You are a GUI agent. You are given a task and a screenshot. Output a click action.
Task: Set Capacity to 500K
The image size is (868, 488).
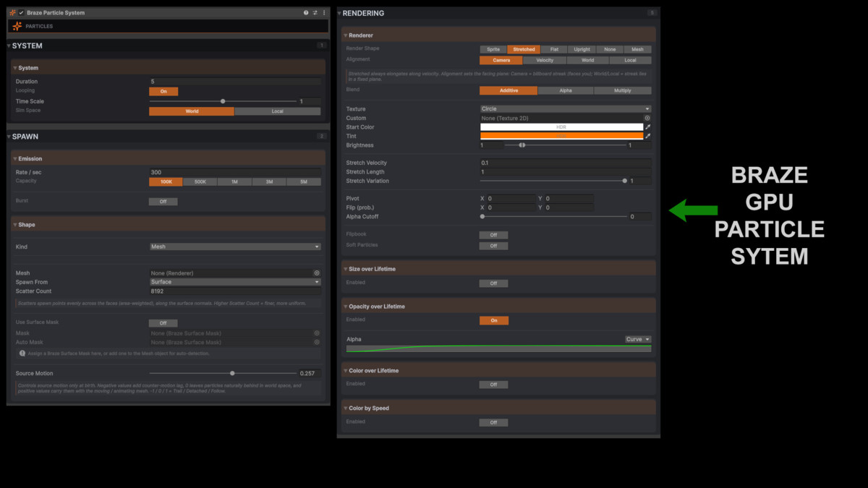click(x=200, y=182)
